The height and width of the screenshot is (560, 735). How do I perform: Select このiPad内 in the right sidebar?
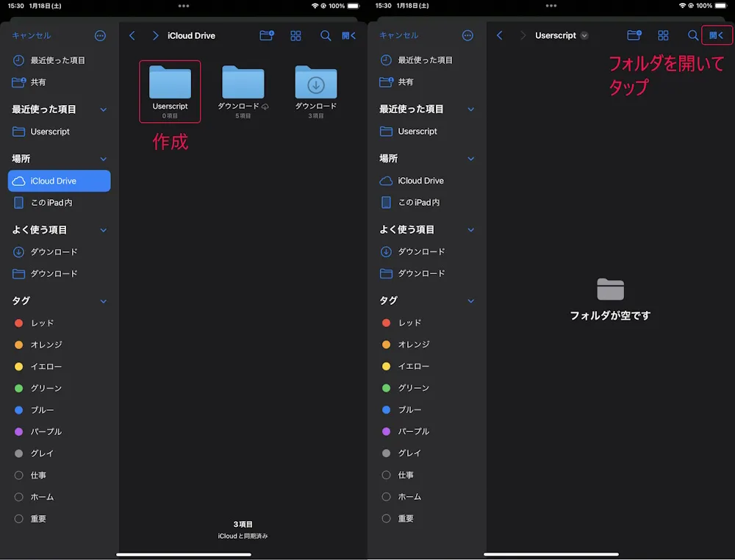pos(426,202)
